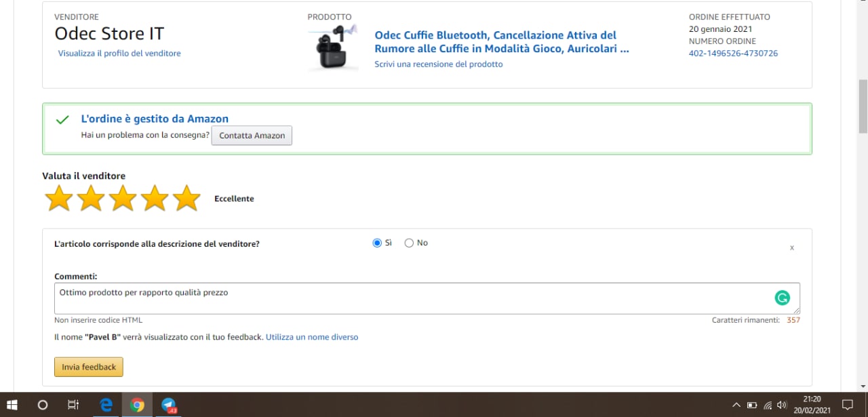Check battery status icon in tray

coord(752,405)
